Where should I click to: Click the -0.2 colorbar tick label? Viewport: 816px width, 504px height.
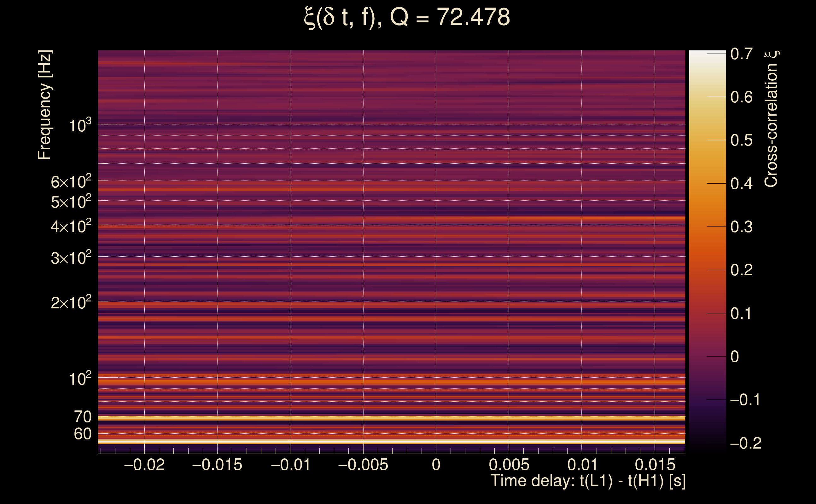click(745, 443)
